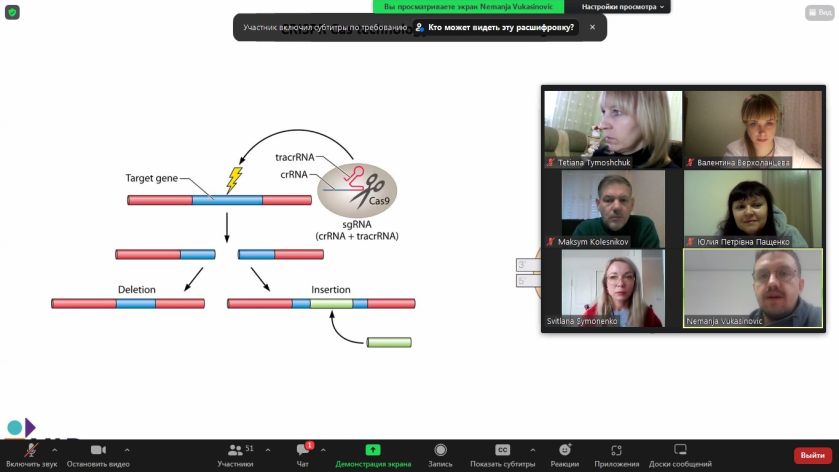The width and height of the screenshot is (839, 472).
Task: Open Реакции reactions icon
Action: pyautogui.click(x=565, y=450)
